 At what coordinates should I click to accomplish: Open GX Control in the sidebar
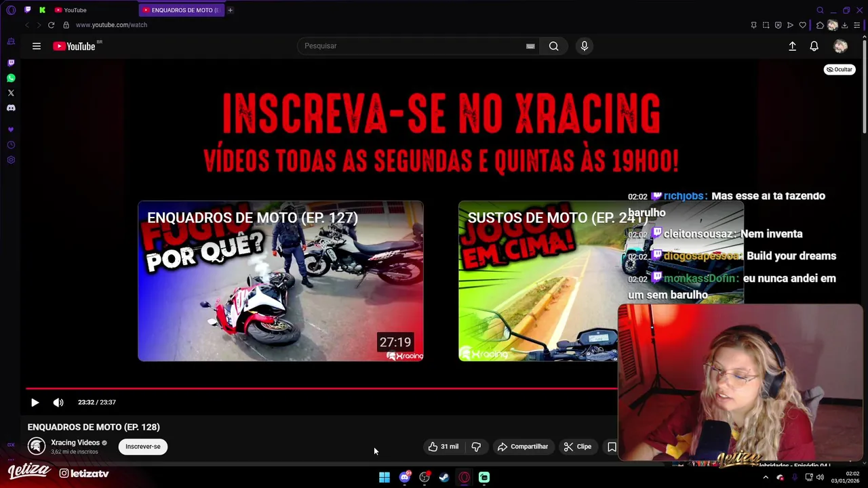click(x=11, y=41)
